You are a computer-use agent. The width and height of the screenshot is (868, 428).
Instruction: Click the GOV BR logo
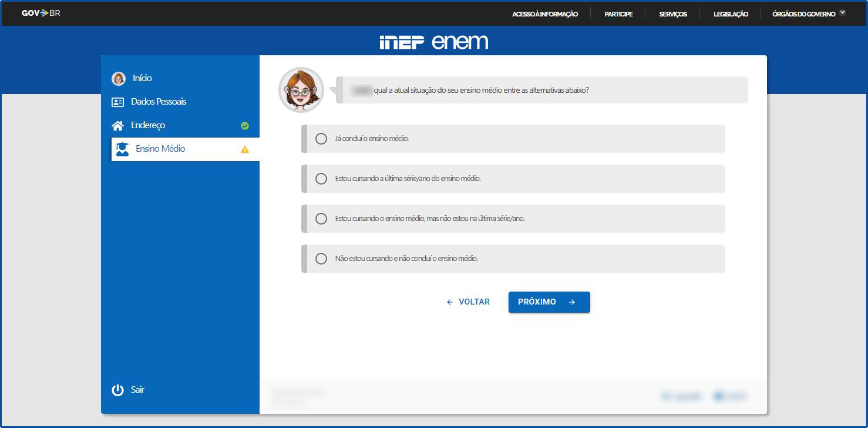[x=41, y=13]
